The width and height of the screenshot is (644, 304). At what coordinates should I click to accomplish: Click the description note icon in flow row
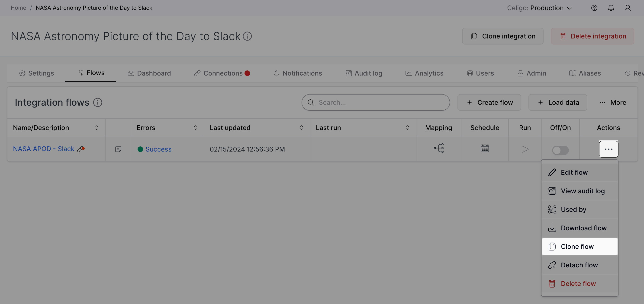[x=118, y=149]
